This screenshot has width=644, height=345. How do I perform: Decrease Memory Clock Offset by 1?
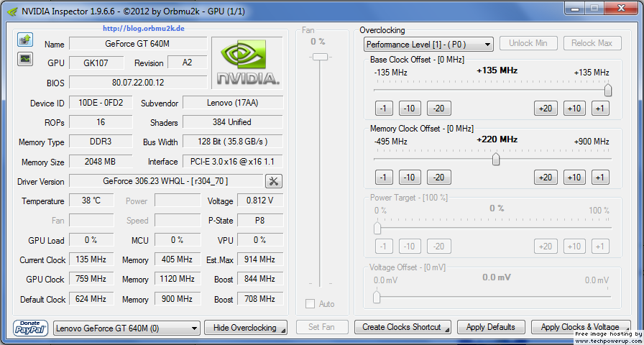384,178
